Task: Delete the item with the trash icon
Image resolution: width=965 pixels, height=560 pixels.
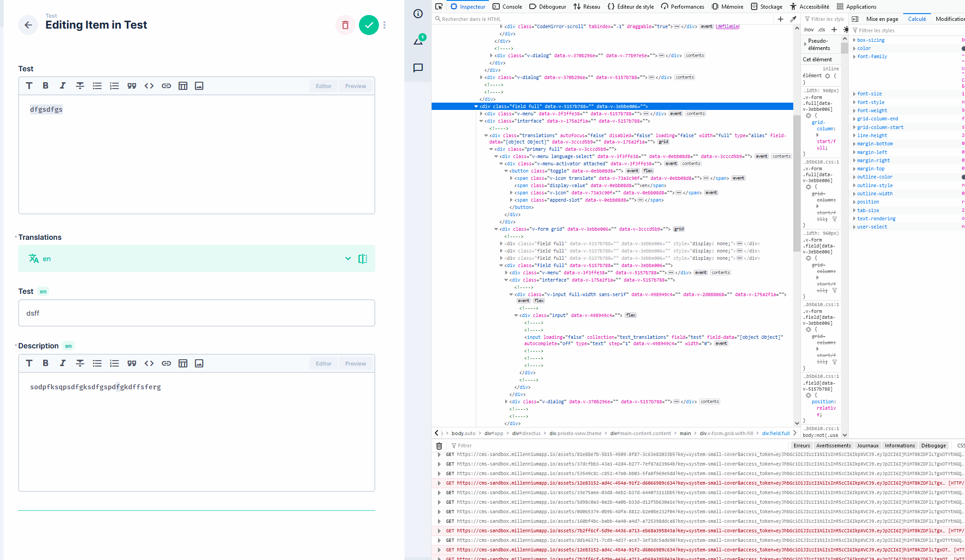Action: tap(345, 25)
